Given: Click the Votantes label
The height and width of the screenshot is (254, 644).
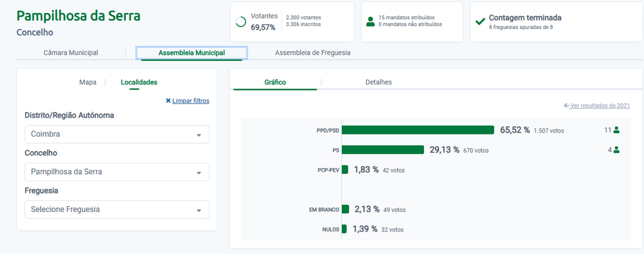Looking at the screenshot, I should pos(264,16).
